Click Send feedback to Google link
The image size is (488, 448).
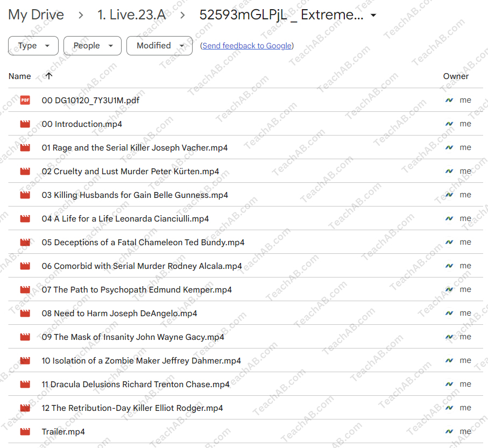click(x=247, y=46)
